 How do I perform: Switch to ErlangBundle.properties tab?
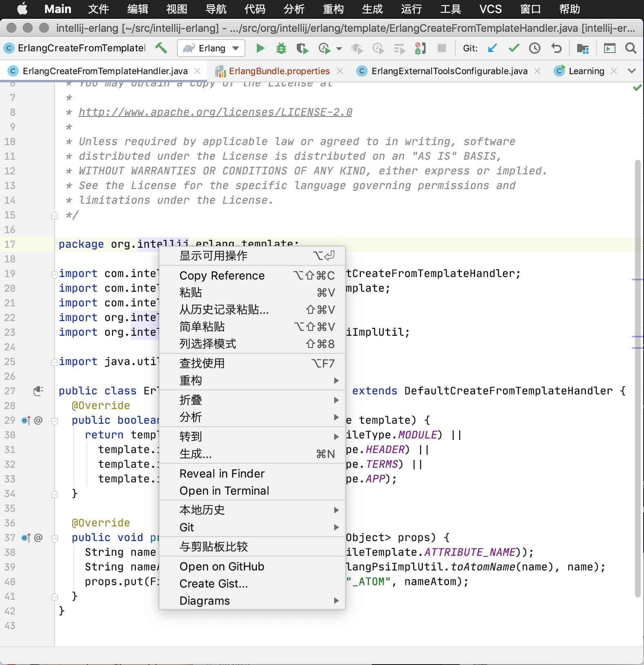point(279,71)
